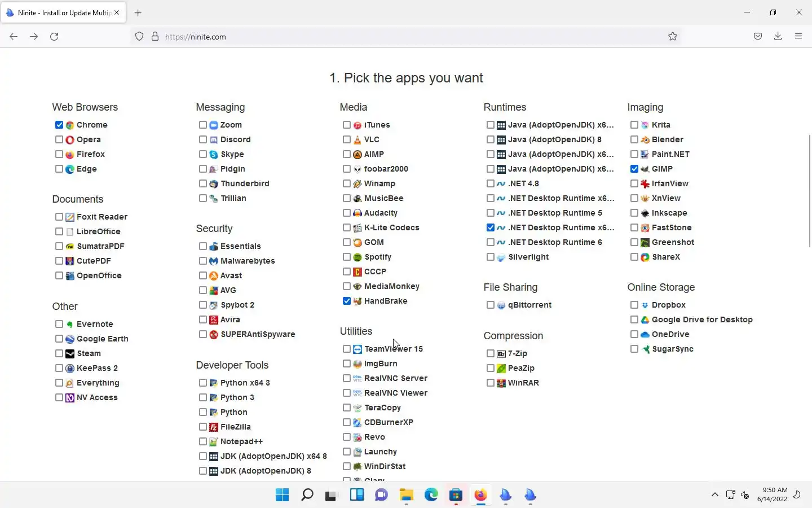Click the Spotify app icon

pyautogui.click(x=358, y=257)
